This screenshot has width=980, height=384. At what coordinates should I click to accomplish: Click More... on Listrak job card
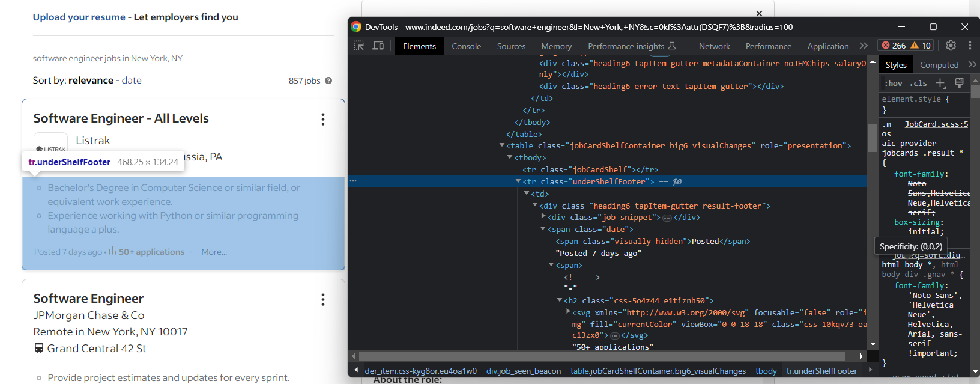(x=214, y=252)
